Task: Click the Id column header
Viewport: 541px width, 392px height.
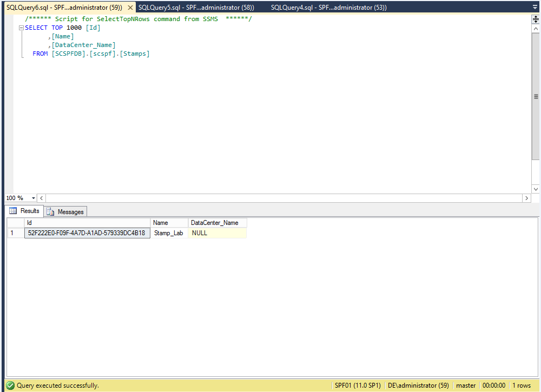Action: 87,223
